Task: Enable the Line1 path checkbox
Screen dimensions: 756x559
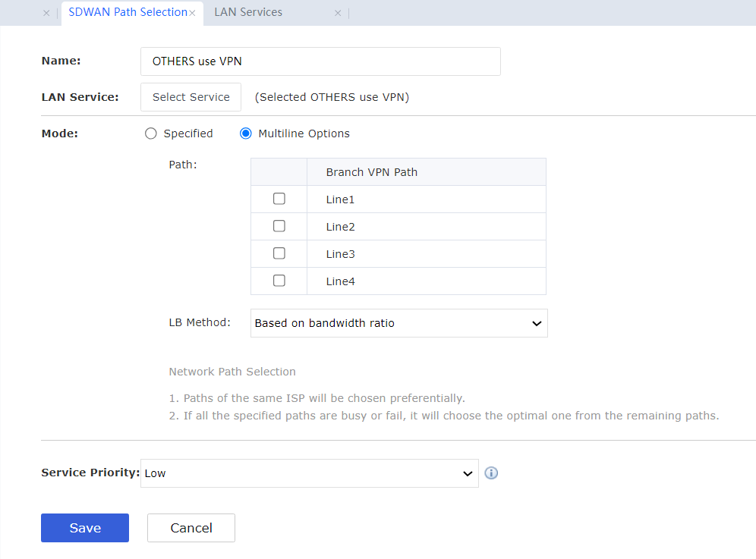Action: (279, 199)
